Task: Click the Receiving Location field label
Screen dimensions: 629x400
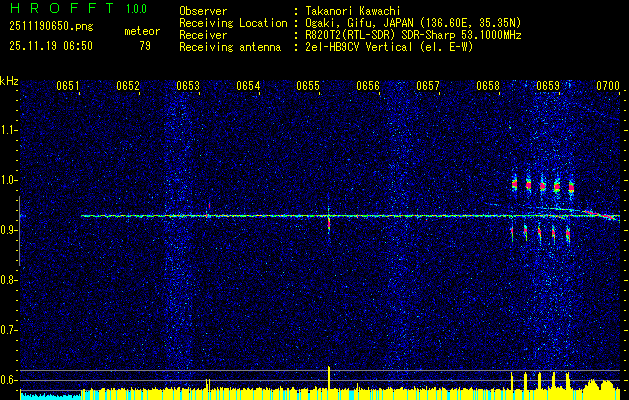Action: tap(233, 24)
